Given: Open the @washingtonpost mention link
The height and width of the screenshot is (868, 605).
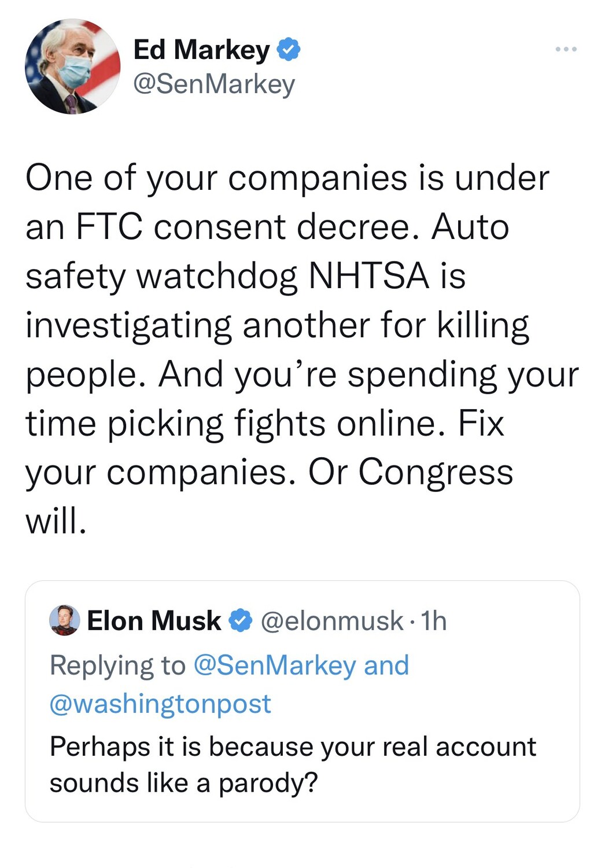Looking at the screenshot, I should [x=160, y=704].
